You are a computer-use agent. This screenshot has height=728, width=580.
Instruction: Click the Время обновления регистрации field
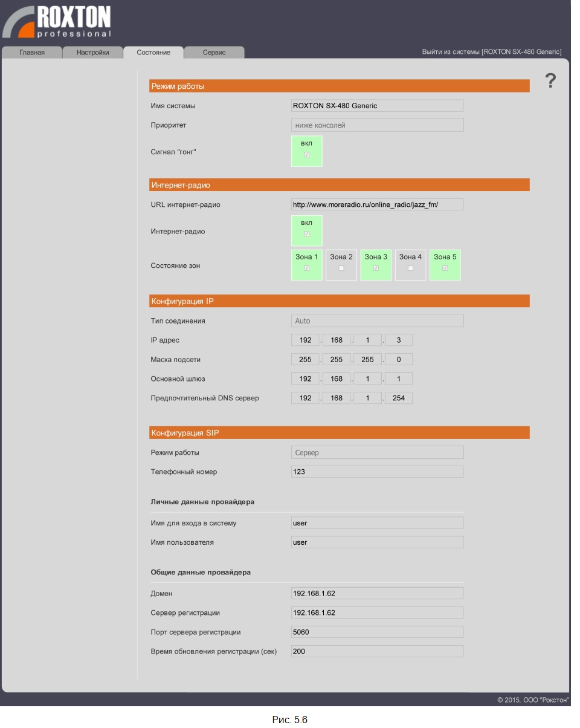[377, 651]
